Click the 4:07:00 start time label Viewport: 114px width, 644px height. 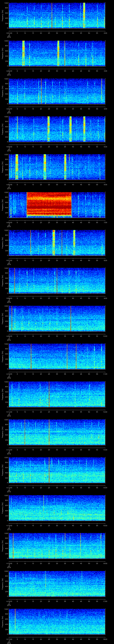coord(9,260)
